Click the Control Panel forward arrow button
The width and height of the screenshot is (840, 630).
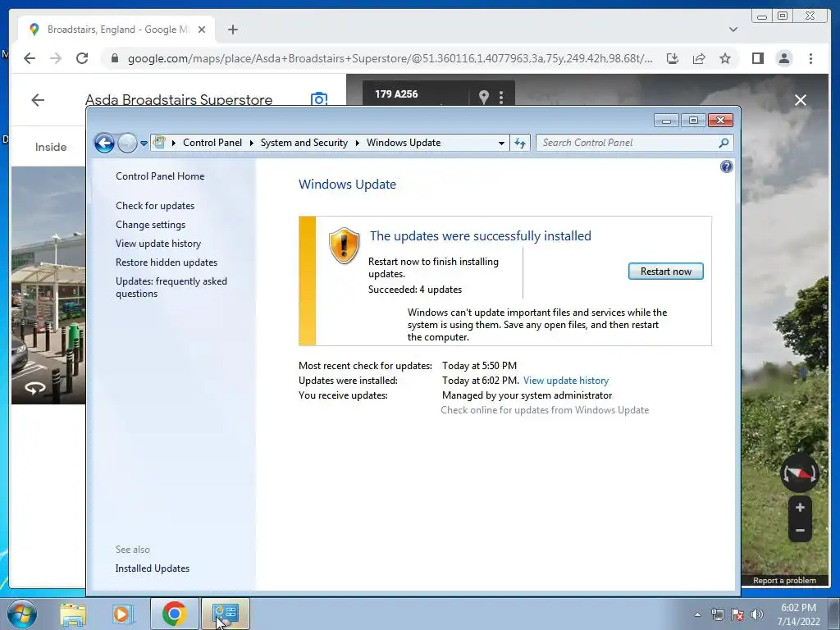point(127,143)
